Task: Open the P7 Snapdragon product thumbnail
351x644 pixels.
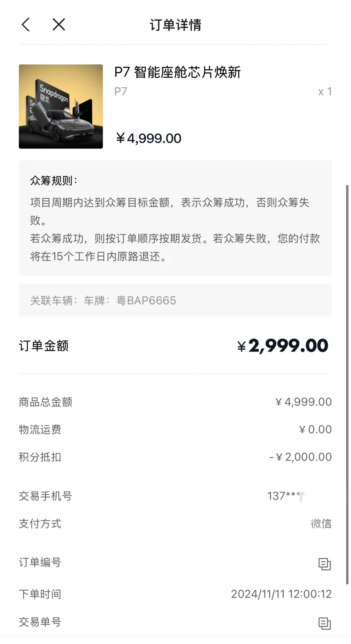Action: (61, 106)
